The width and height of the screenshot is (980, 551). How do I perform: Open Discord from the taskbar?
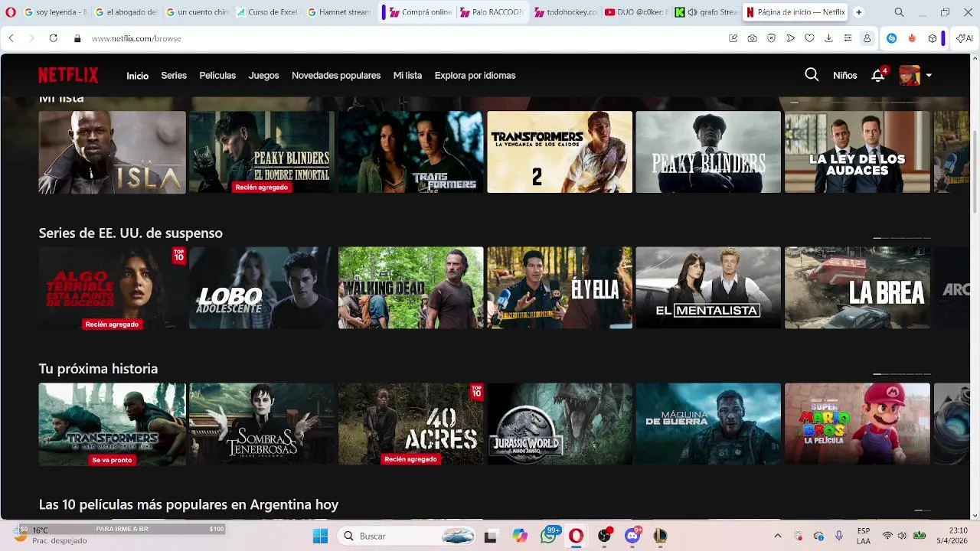632,536
